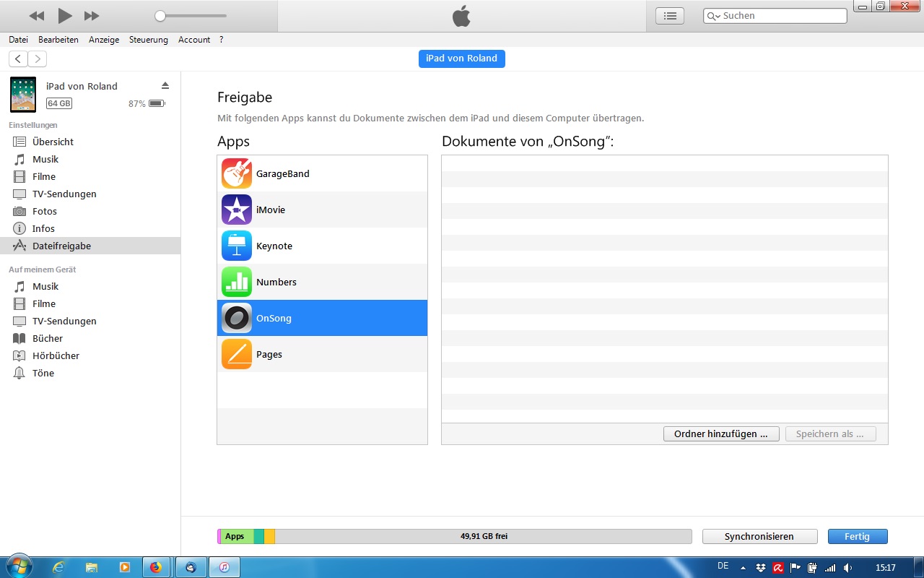924x578 pixels.
Task: Click the green Apps storage segment
Action: (236, 536)
